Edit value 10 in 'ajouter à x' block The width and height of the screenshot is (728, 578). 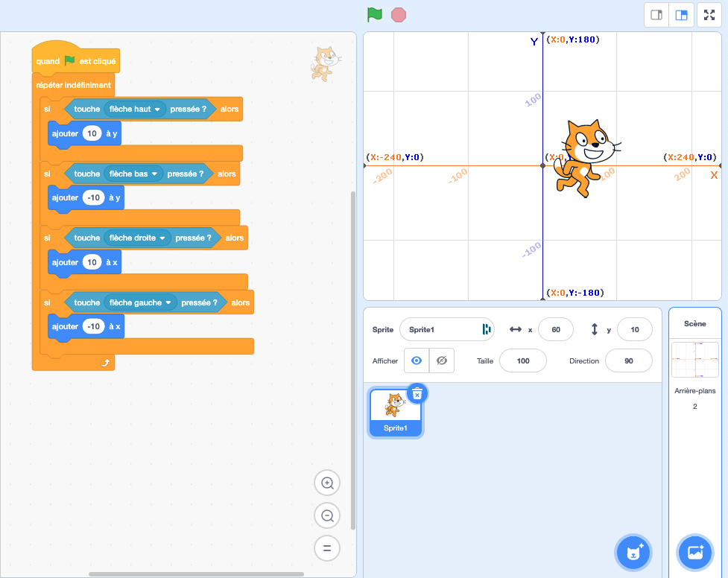pos(92,262)
